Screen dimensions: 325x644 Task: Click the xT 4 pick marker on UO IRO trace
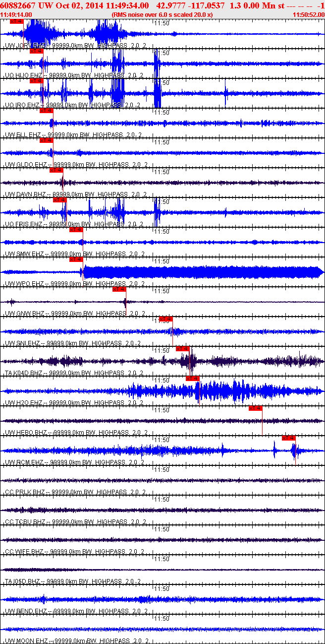(37, 81)
